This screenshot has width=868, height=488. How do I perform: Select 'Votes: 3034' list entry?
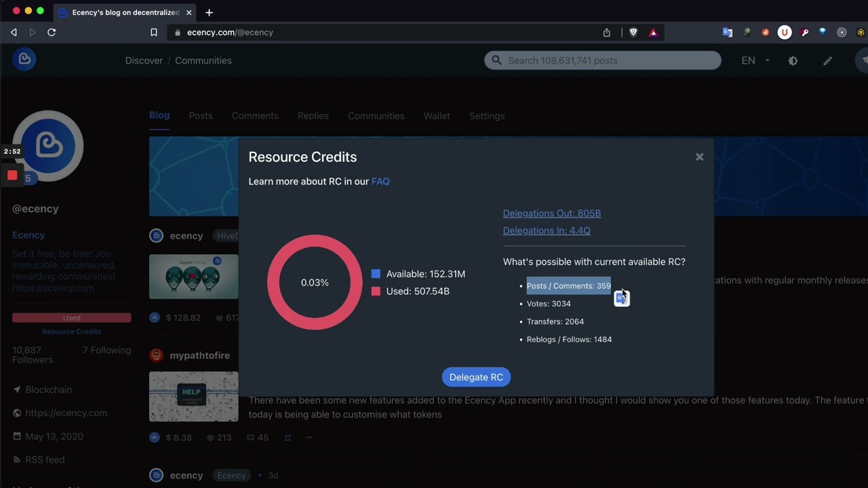[x=549, y=304]
